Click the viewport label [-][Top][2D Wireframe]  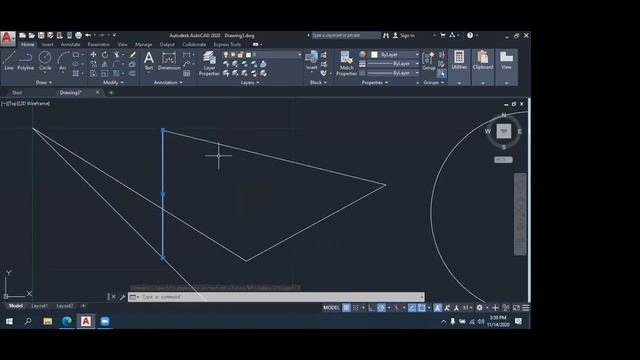(25, 104)
